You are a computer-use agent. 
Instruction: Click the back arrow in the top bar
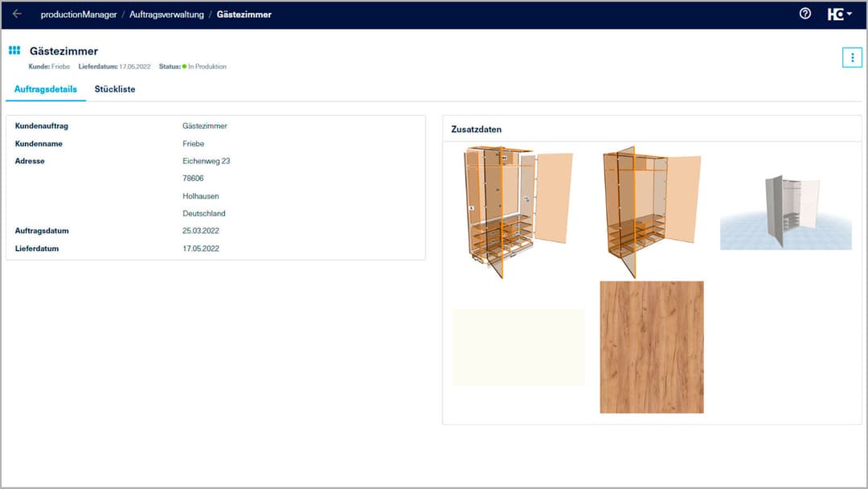click(16, 14)
